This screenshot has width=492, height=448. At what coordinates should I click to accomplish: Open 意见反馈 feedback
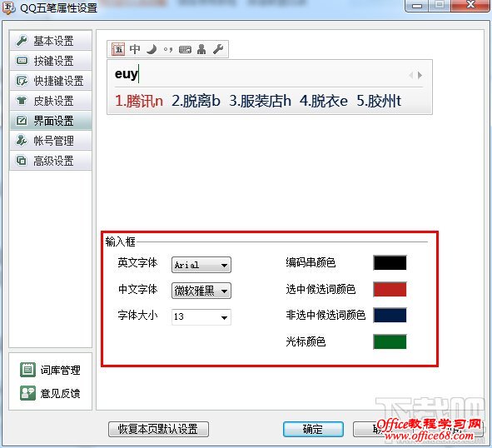(50, 393)
